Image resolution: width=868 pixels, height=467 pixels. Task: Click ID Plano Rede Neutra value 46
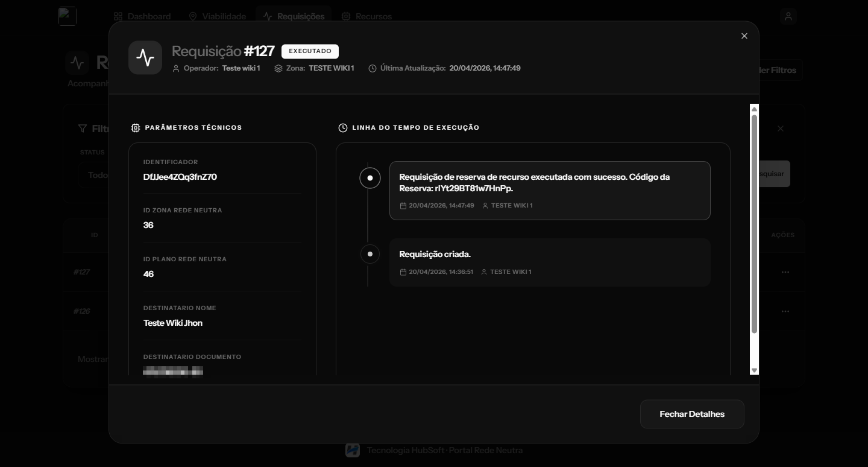[x=148, y=274]
